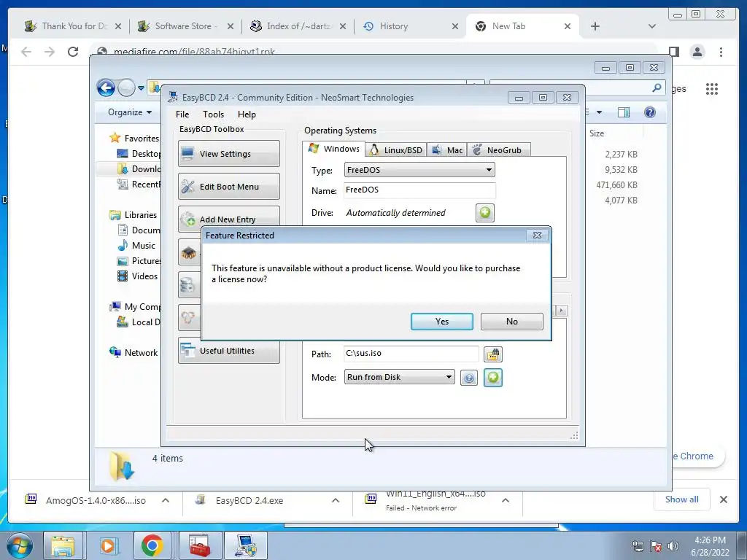The height and width of the screenshot is (560, 747).
Task: Open the Organize dropdown in Explorer
Action: point(130,112)
